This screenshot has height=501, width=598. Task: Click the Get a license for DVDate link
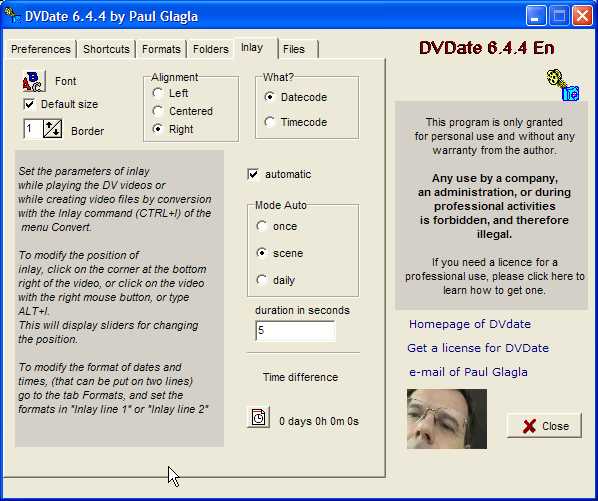(478, 348)
